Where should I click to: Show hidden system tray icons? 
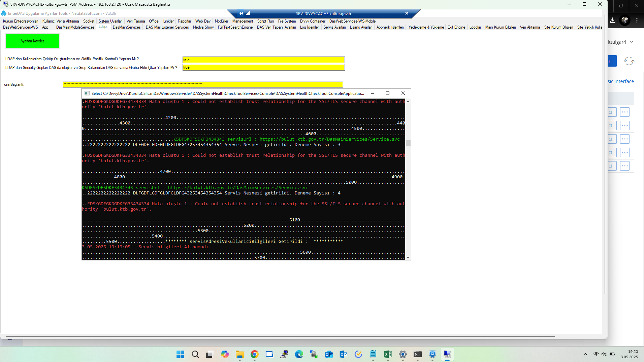pos(585,354)
